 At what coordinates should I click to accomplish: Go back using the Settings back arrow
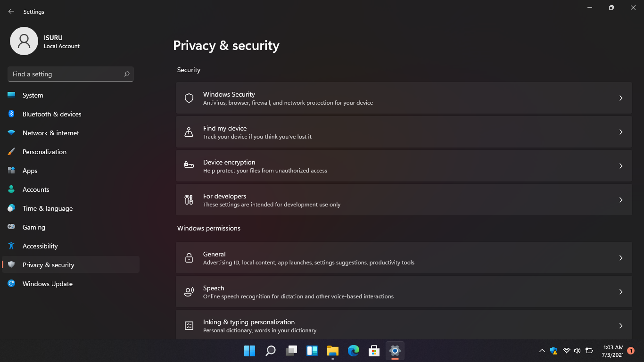coord(11,11)
